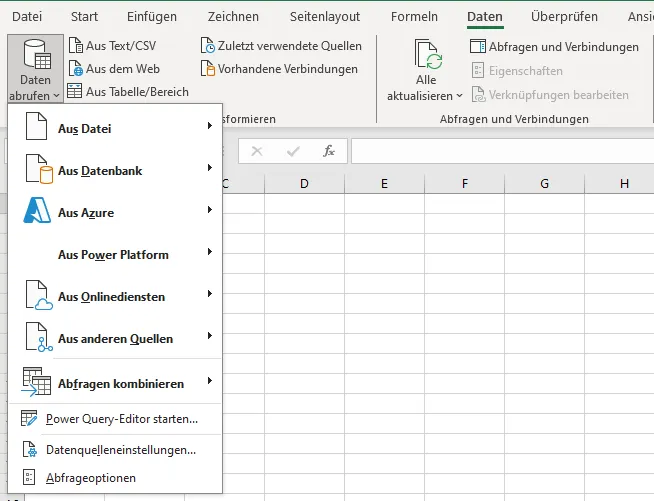
Task: Click the Aus Tabelle/Bereich label
Action: (137, 91)
